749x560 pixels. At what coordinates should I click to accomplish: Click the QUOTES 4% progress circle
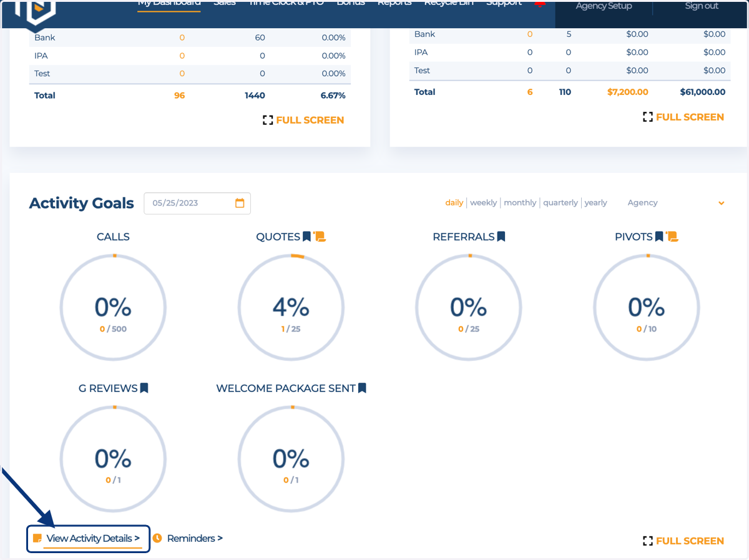pyautogui.click(x=291, y=307)
